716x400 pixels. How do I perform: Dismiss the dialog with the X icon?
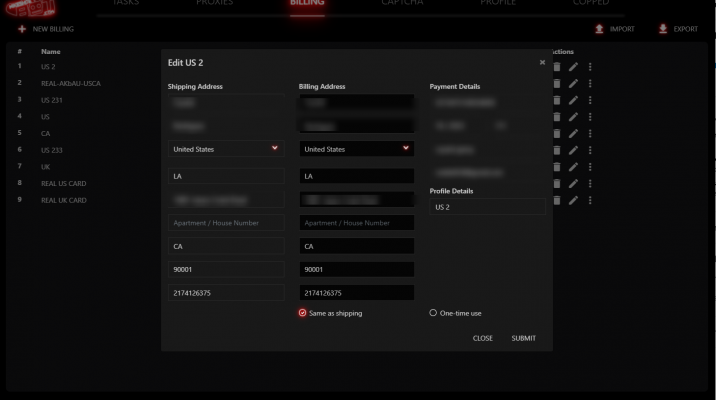pyautogui.click(x=543, y=62)
